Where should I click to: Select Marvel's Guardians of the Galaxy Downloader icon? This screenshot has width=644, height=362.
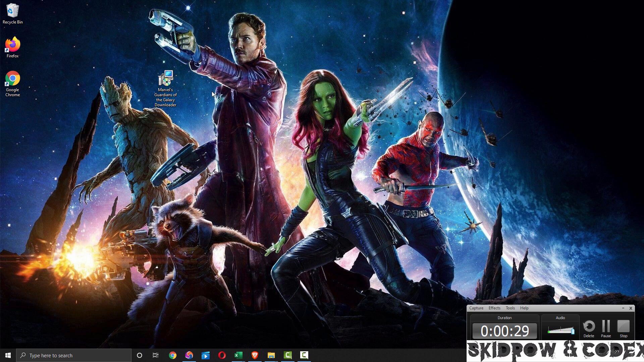tap(165, 79)
